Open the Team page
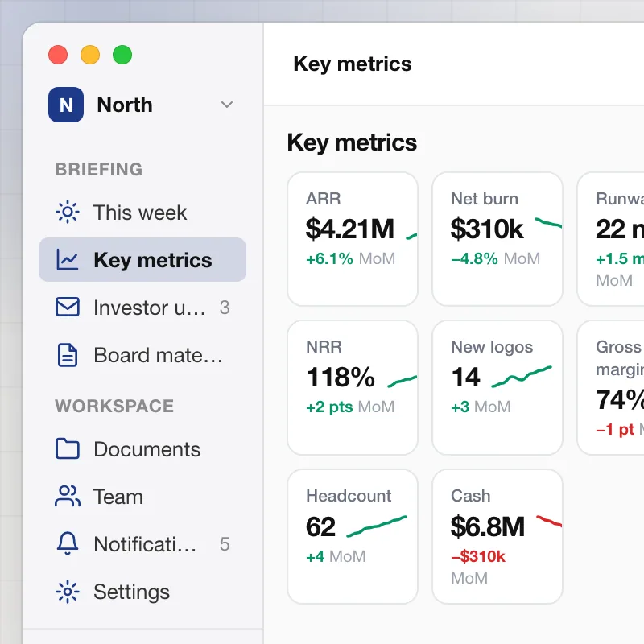This screenshot has width=644, height=644. coord(142,496)
